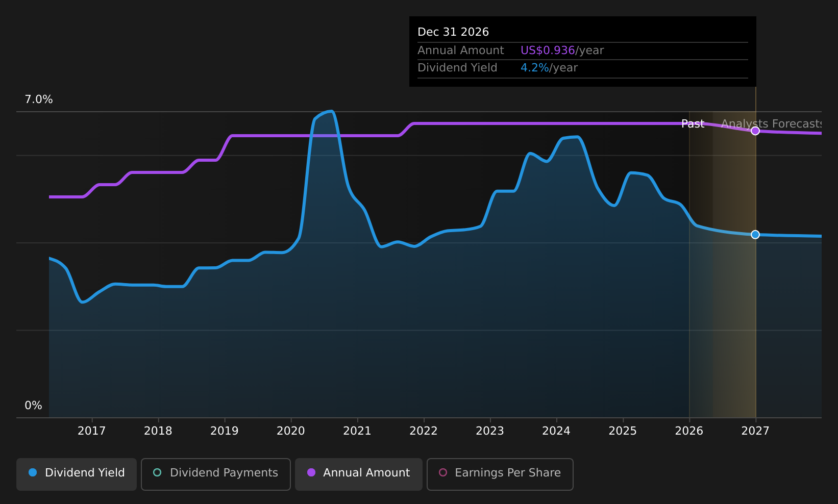Click the blue Dividend Yield data point marker
This screenshot has width=838, height=504.
(755, 235)
